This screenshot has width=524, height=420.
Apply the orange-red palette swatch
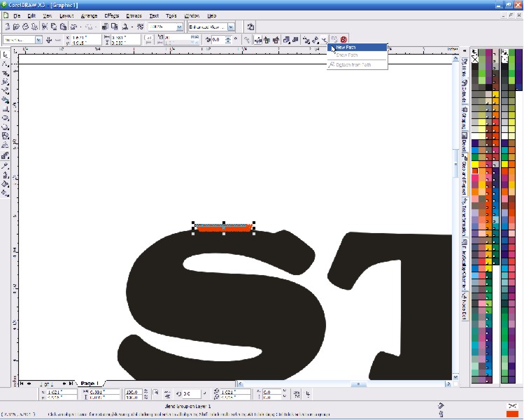[x=475, y=171]
